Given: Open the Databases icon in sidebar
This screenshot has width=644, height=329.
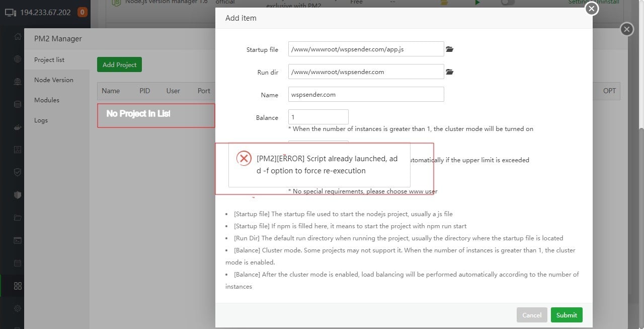Looking at the screenshot, I should pos(18,104).
